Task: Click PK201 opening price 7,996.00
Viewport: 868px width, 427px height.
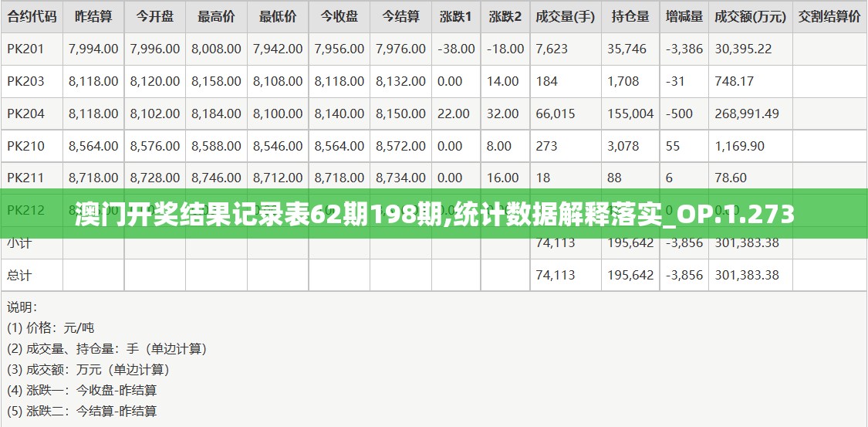Action: (x=155, y=49)
